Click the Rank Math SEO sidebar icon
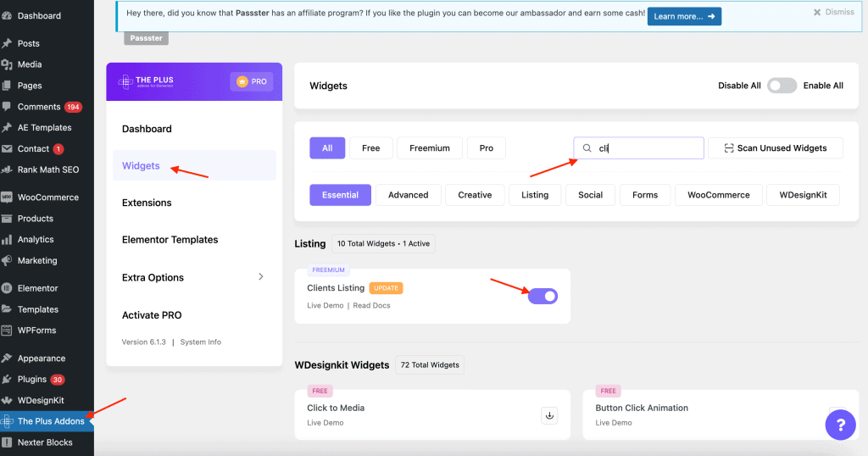The width and height of the screenshot is (868, 456). [7, 170]
